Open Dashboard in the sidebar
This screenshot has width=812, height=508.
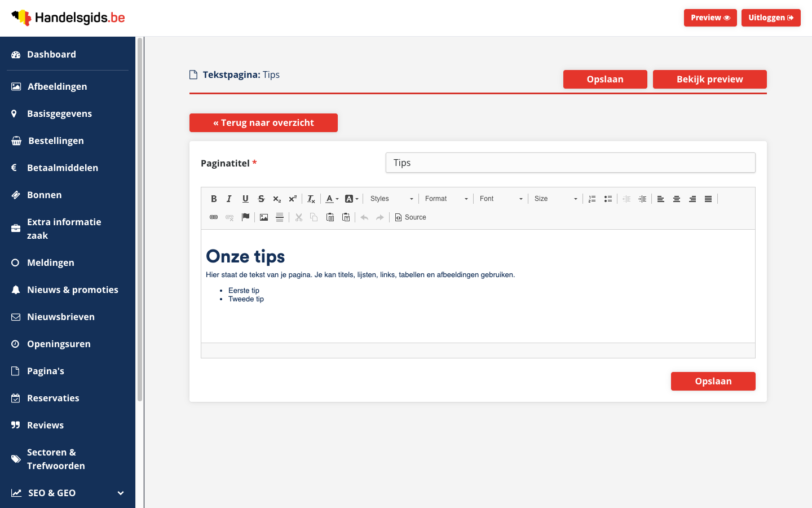click(x=68, y=54)
